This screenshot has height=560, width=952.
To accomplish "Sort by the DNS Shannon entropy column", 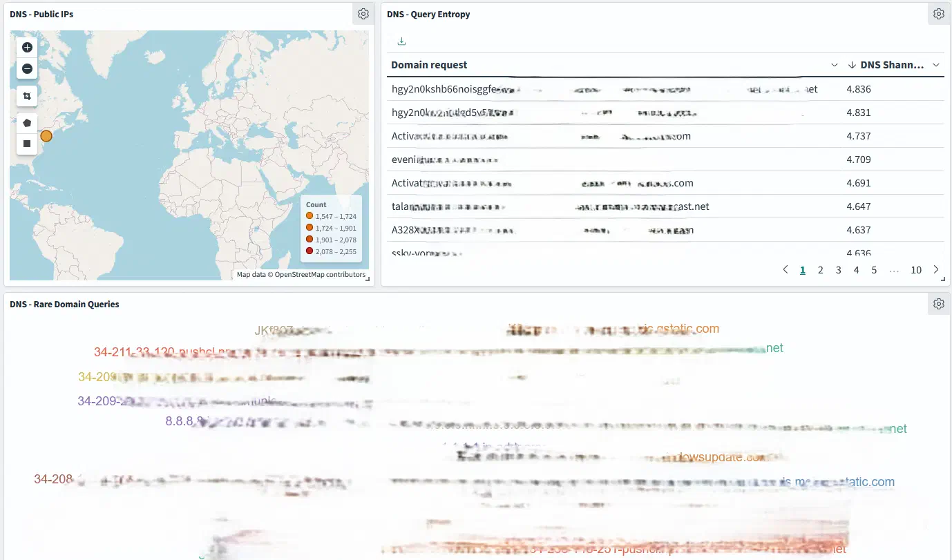I will 886,65.
